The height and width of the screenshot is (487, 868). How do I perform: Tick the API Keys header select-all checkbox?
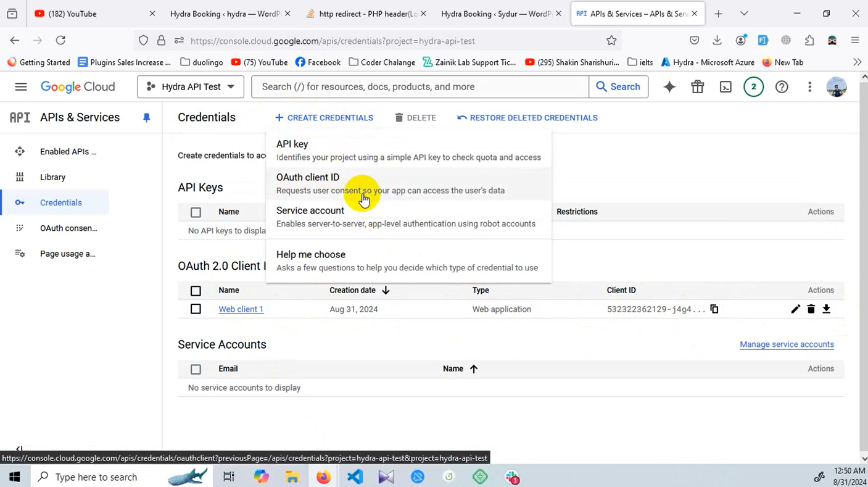[196, 212]
